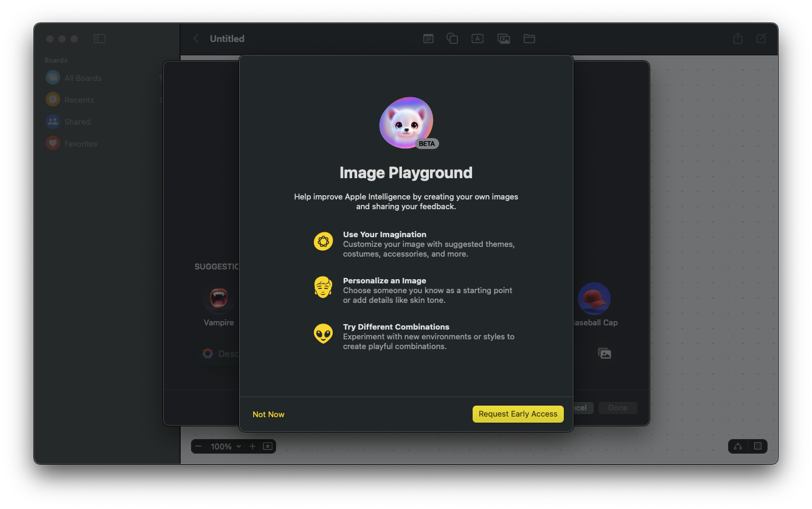Viewport: 812px width, 509px height.
Task: Open the photo picker icon in Image Playground
Action: tap(604, 353)
